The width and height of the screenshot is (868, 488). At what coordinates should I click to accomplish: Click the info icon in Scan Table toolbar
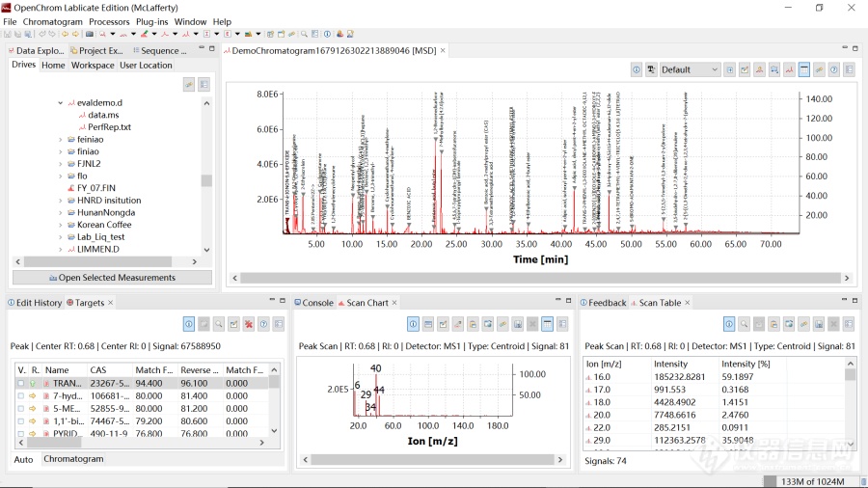(729, 324)
